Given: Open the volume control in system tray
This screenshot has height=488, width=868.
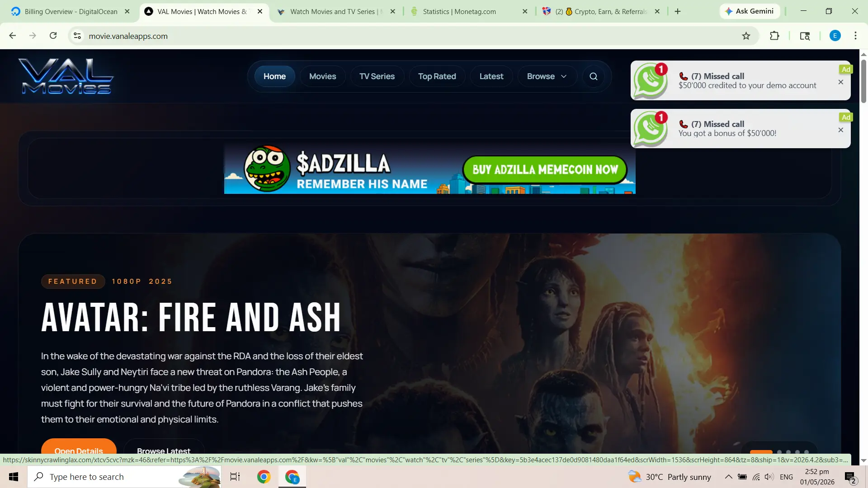Looking at the screenshot, I should (x=769, y=477).
